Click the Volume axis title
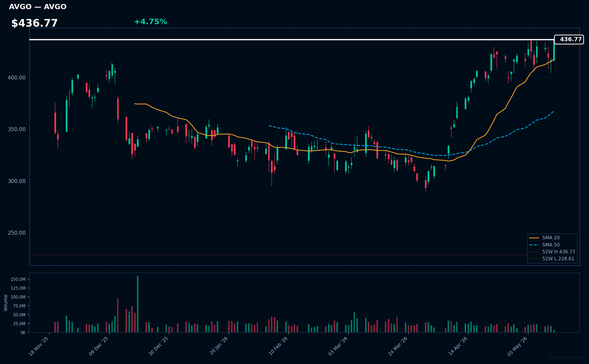589x364 pixels. (6, 303)
